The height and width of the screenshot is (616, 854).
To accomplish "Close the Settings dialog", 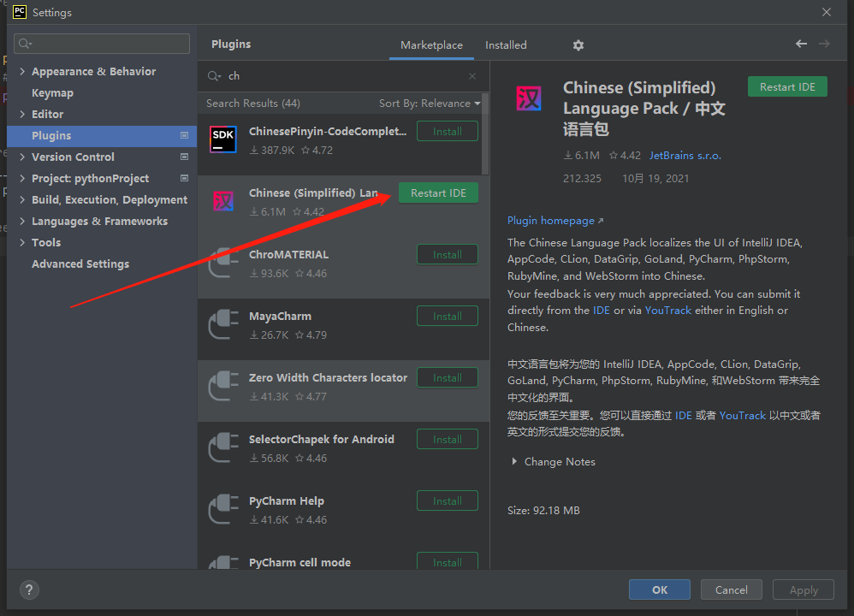I will [827, 12].
